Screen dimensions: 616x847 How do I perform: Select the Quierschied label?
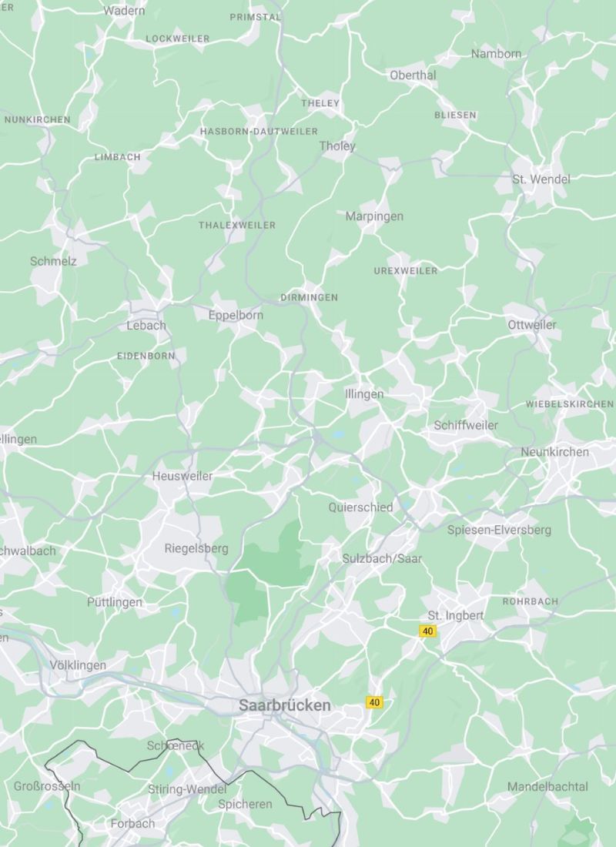pos(360,507)
